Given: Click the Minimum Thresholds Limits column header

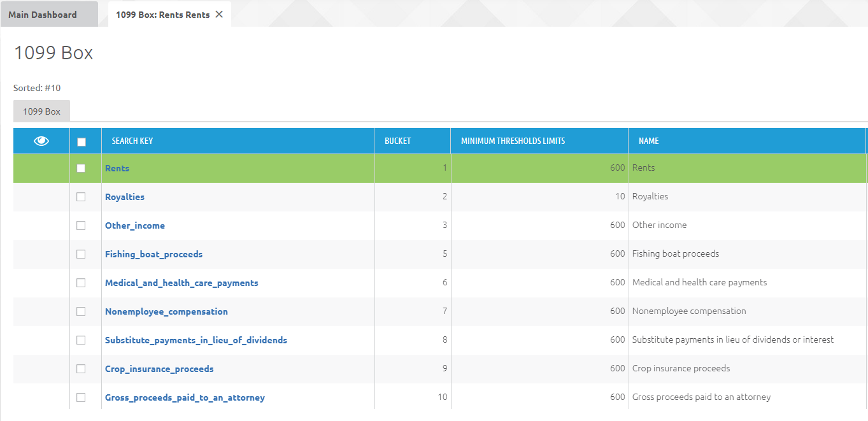Looking at the screenshot, I should [x=513, y=141].
